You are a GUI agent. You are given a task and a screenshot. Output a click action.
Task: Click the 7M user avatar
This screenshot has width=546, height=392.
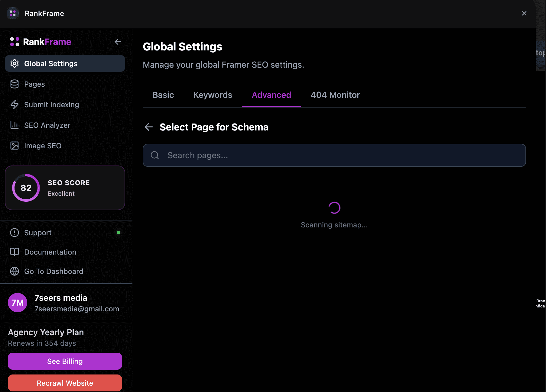click(x=18, y=303)
